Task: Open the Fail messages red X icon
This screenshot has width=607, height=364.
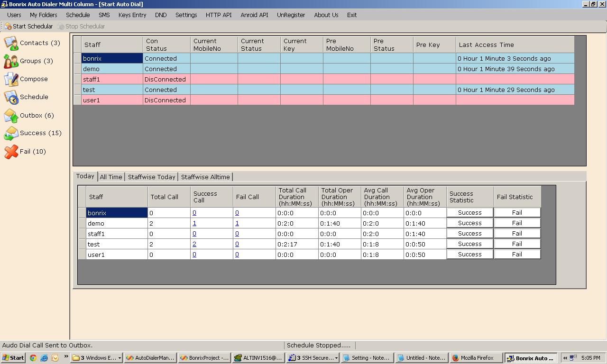Action: [11, 152]
